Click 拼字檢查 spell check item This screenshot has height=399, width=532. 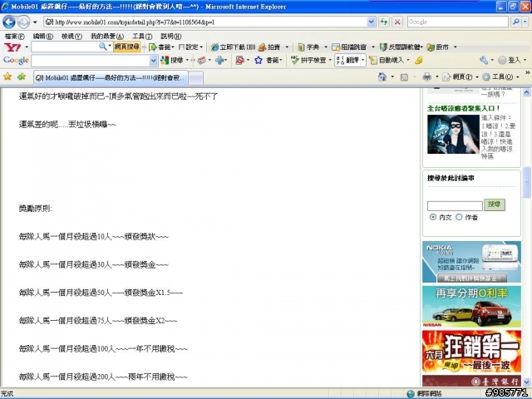(x=308, y=61)
